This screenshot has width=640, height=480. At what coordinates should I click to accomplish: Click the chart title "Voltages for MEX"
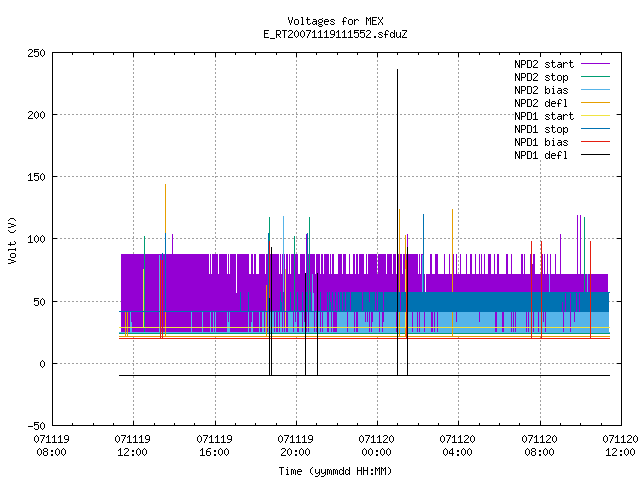pyautogui.click(x=335, y=21)
